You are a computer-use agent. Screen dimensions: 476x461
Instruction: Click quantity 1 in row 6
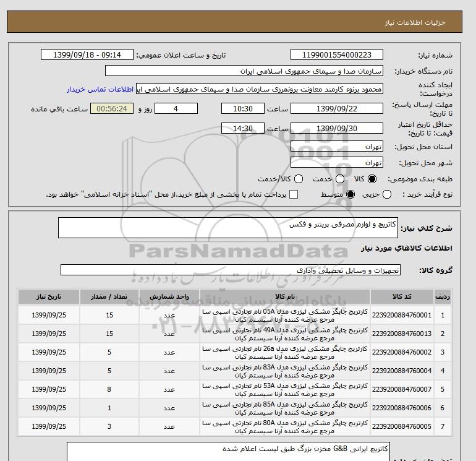[109, 408]
